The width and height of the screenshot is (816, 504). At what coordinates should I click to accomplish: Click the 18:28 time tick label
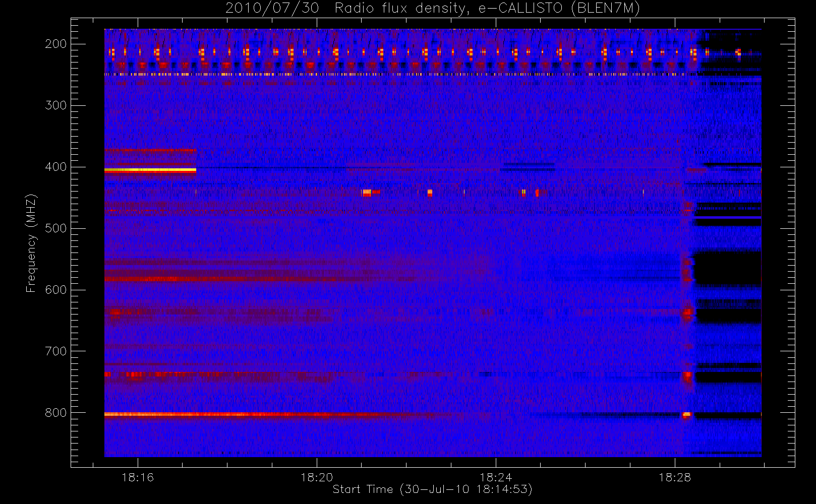pyautogui.click(x=675, y=477)
